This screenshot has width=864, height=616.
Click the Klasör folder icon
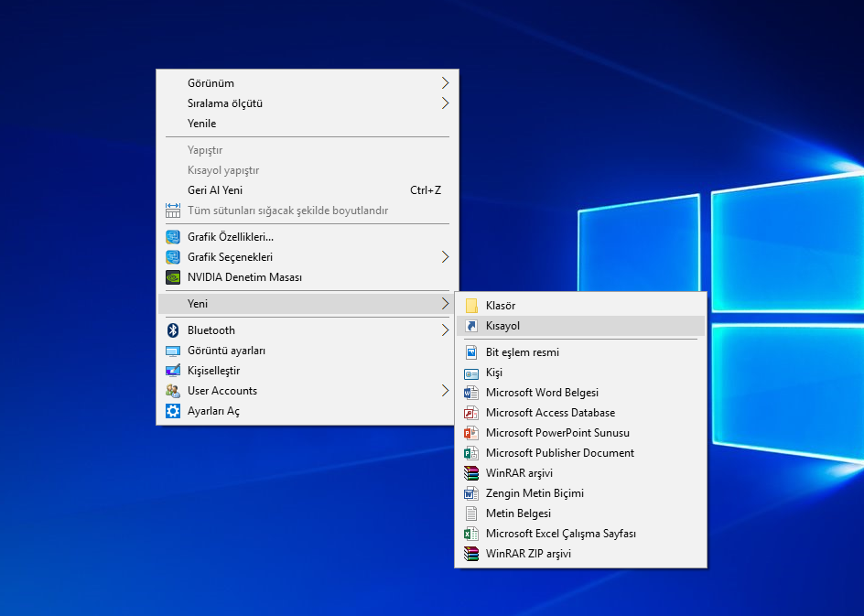(x=471, y=306)
